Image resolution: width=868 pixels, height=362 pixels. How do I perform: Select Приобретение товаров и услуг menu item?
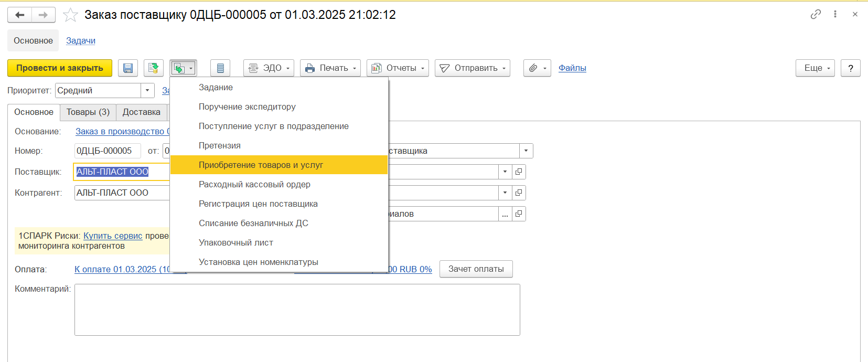261,165
